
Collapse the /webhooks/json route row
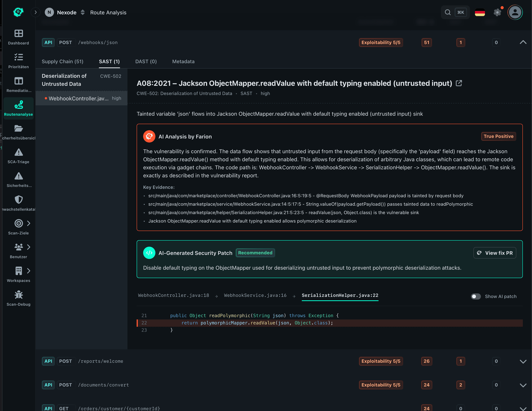523,42
